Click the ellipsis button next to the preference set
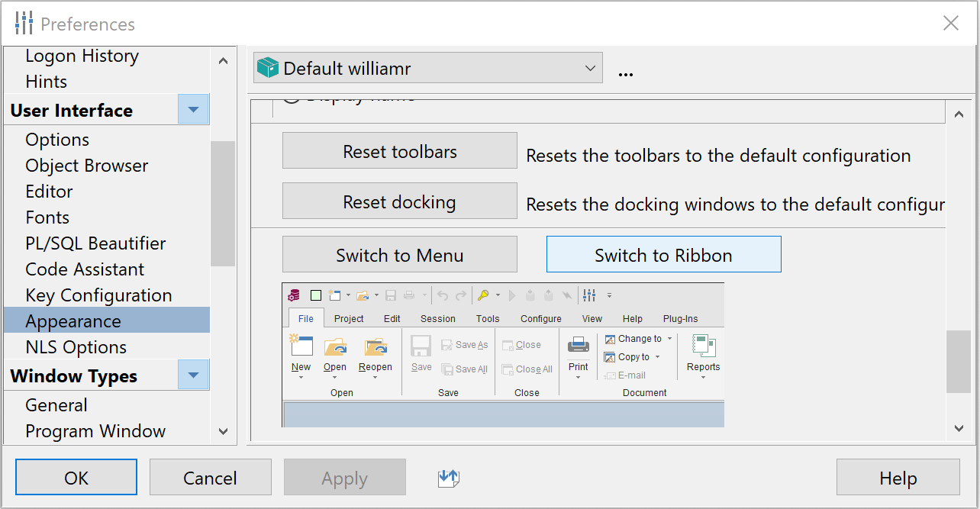This screenshot has width=980, height=509. (626, 73)
